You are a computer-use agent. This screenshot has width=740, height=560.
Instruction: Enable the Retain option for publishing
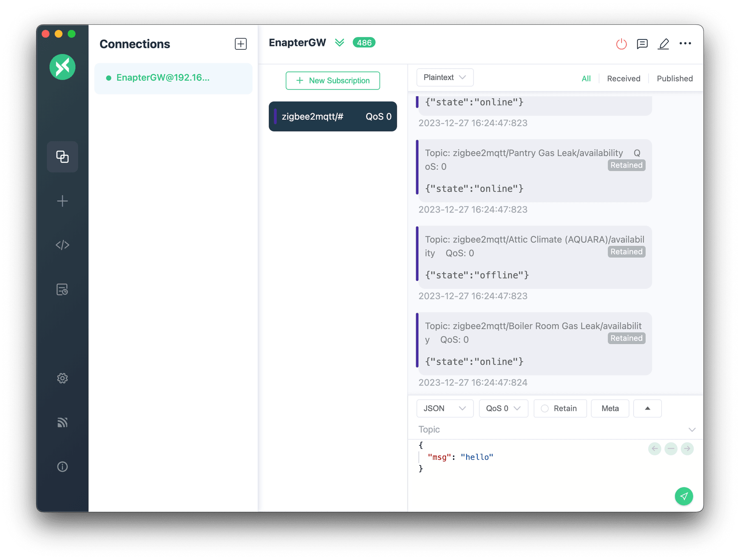[560, 408]
